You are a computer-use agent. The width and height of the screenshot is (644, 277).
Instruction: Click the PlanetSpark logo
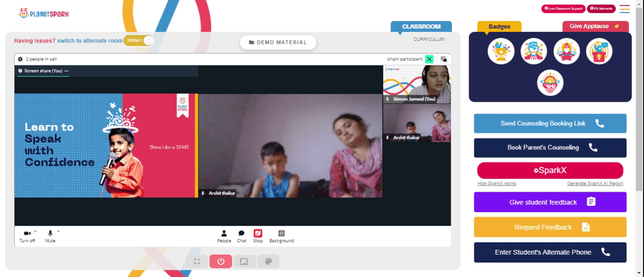(44, 14)
